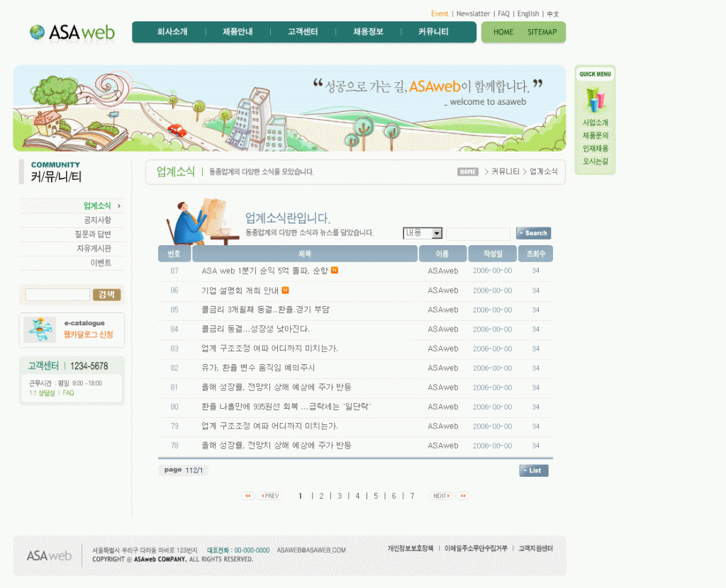Click the orange N badge on post 87
This screenshot has height=588, width=726.
[x=335, y=270]
